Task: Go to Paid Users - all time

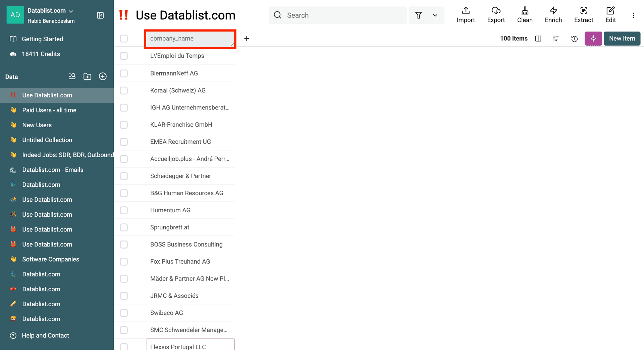Action: tap(49, 110)
